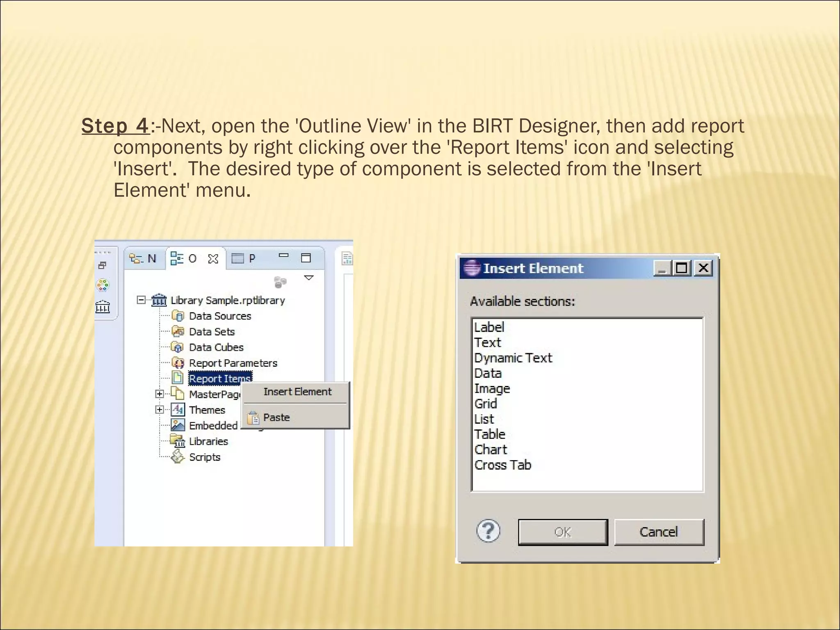Click the Report Items page icon
The image size is (840, 630).
(x=178, y=378)
